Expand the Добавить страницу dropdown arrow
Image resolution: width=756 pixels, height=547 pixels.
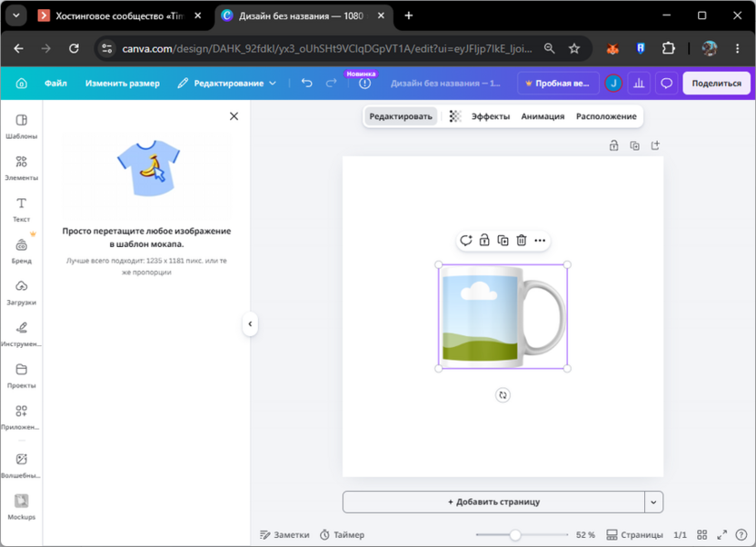pyautogui.click(x=653, y=502)
